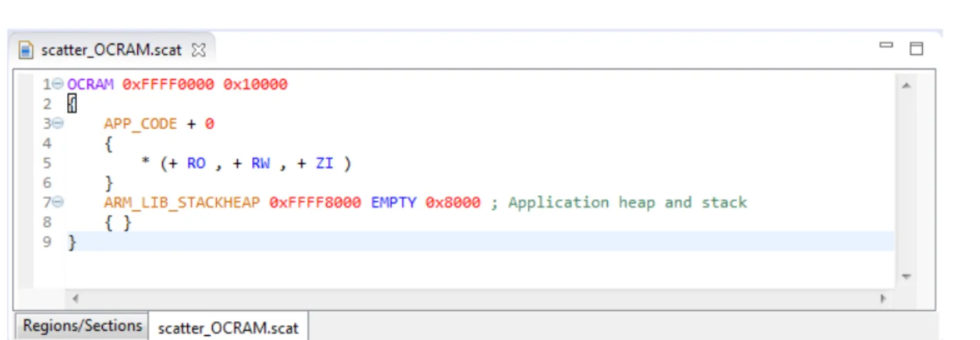
Task: Click the size value 0x10000
Action: click(x=255, y=84)
